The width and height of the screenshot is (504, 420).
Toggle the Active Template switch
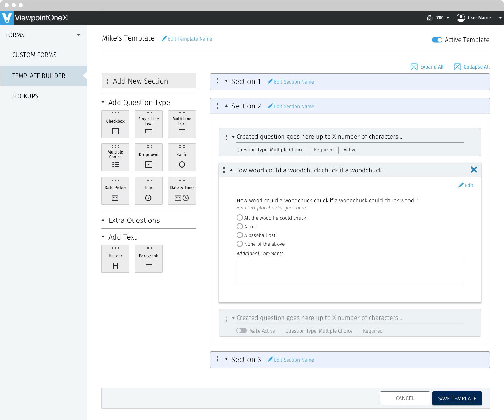pyautogui.click(x=437, y=40)
